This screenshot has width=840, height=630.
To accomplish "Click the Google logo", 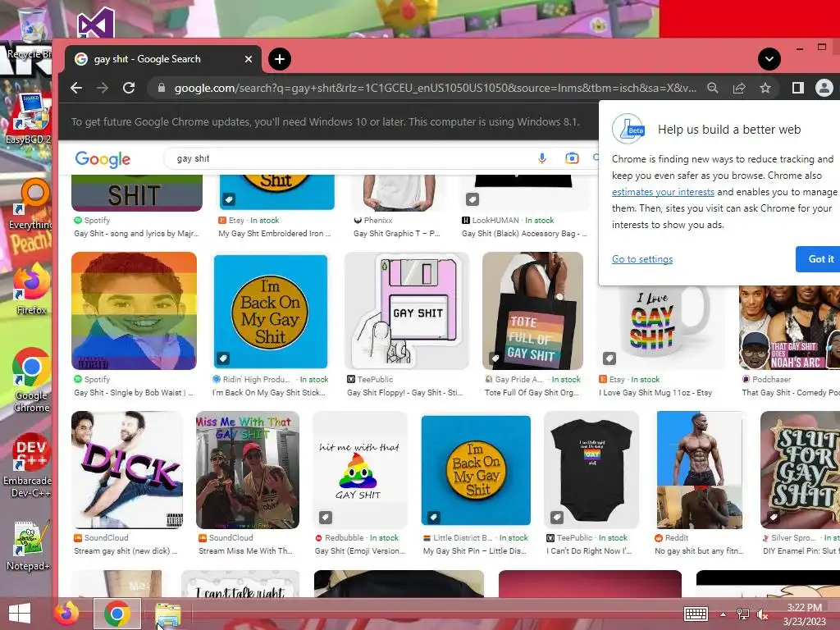I will [x=103, y=159].
